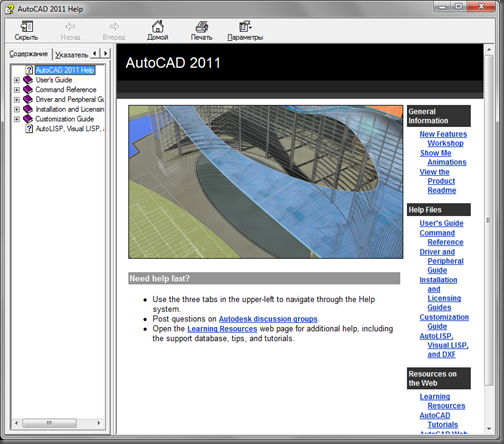Viewport: 504px width, 444px height.
Task: Open Installation and Licensing Guides link
Action: pyautogui.click(x=440, y=294)
